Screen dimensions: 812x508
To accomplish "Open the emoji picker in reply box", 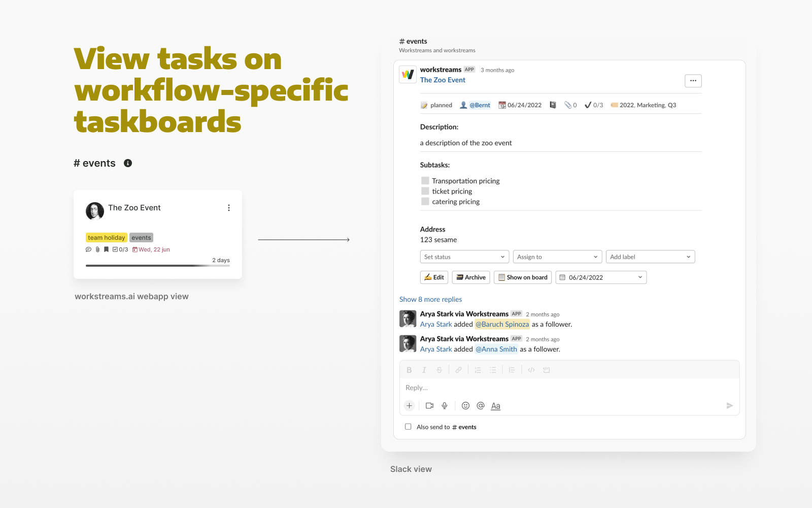I will click(465, 405).
